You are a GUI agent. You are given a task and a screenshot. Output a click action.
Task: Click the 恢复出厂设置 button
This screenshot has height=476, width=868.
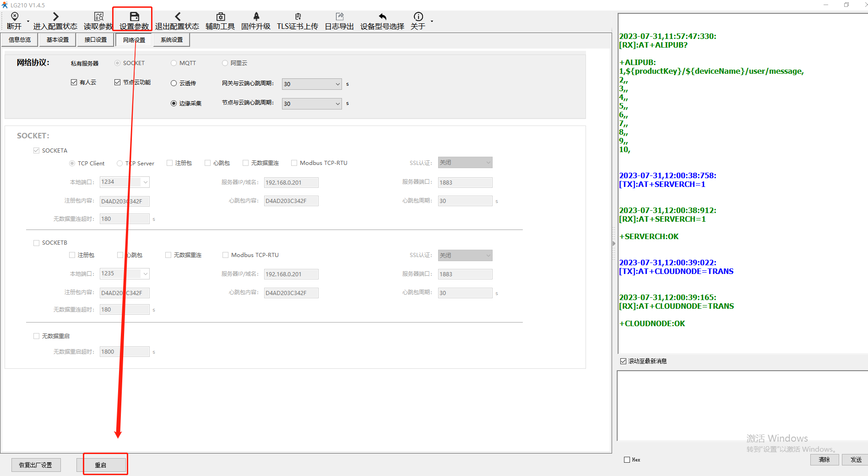click(x=36, y=465)
